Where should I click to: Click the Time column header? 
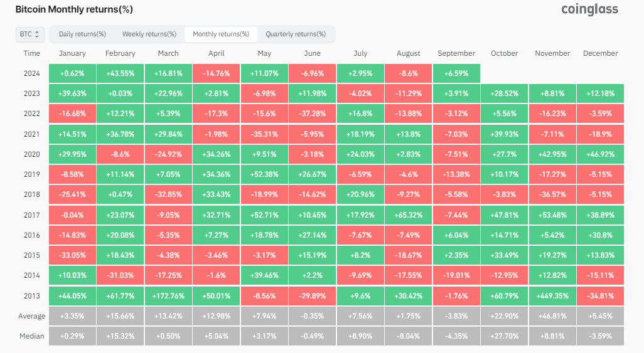[32, 53]
